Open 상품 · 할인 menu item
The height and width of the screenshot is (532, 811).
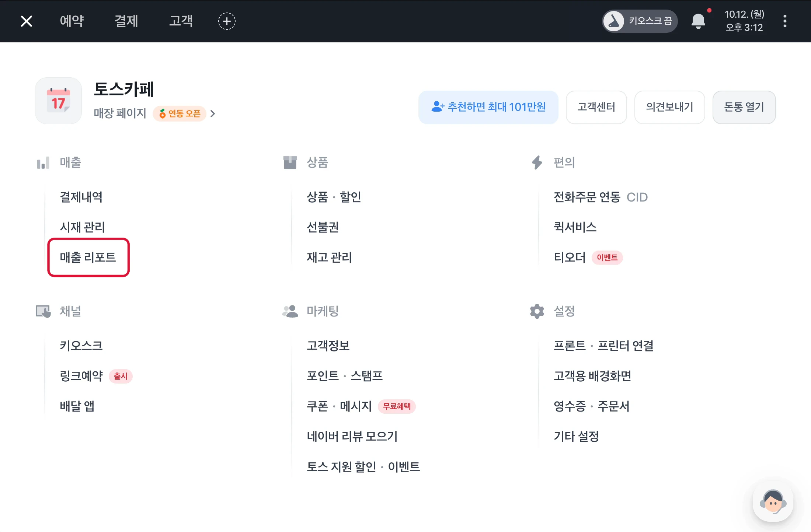pos(334,197)
